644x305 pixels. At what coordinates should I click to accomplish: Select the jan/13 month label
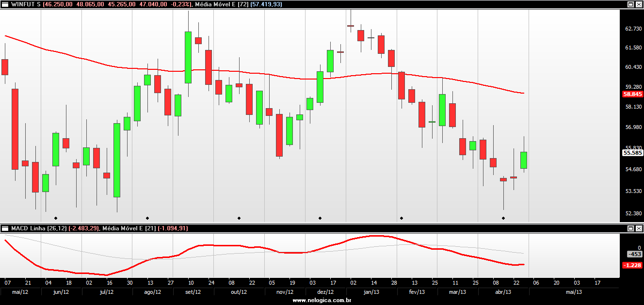[x=371, y=292]
